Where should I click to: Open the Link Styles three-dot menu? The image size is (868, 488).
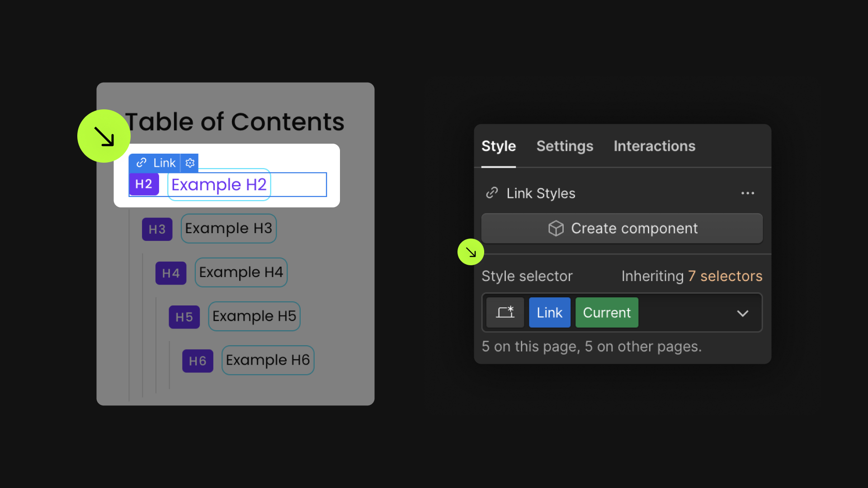[x=748, y=193]
